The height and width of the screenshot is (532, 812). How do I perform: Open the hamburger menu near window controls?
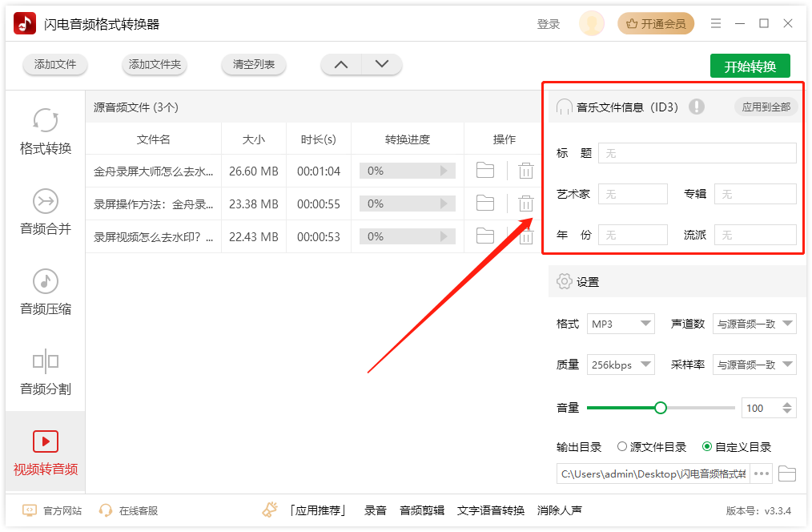[x=715, y=23]
